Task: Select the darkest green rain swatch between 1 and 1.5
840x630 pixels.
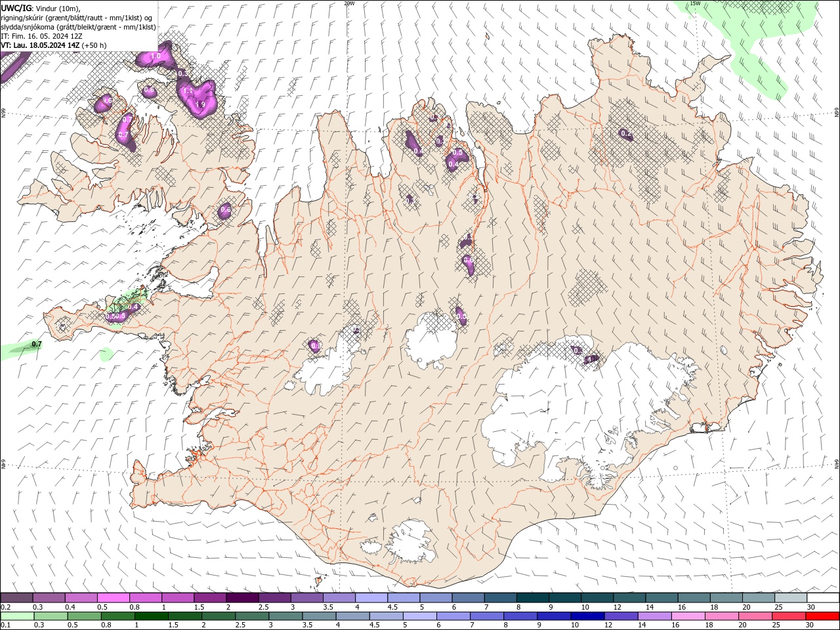Action: [152, 616]
